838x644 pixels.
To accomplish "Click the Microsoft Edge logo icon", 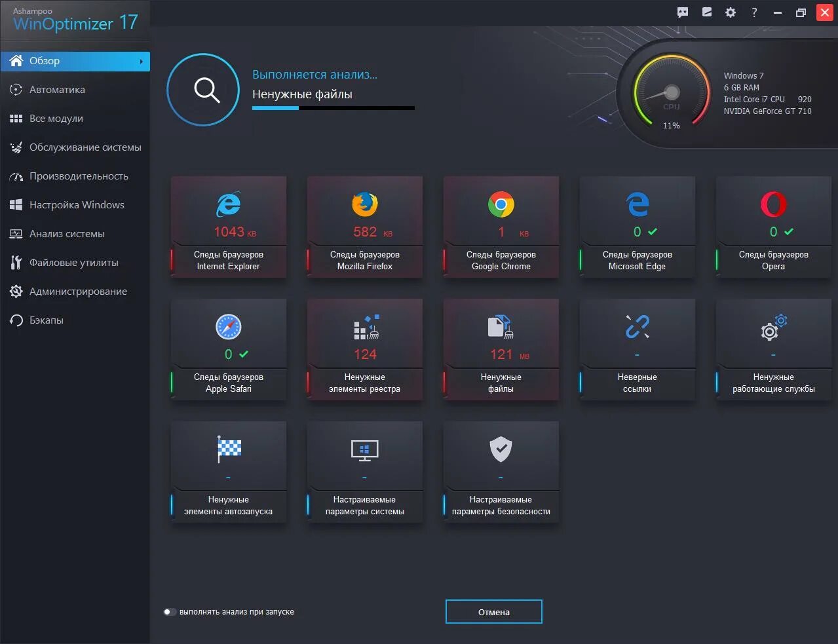I will (x=638, y=204).
